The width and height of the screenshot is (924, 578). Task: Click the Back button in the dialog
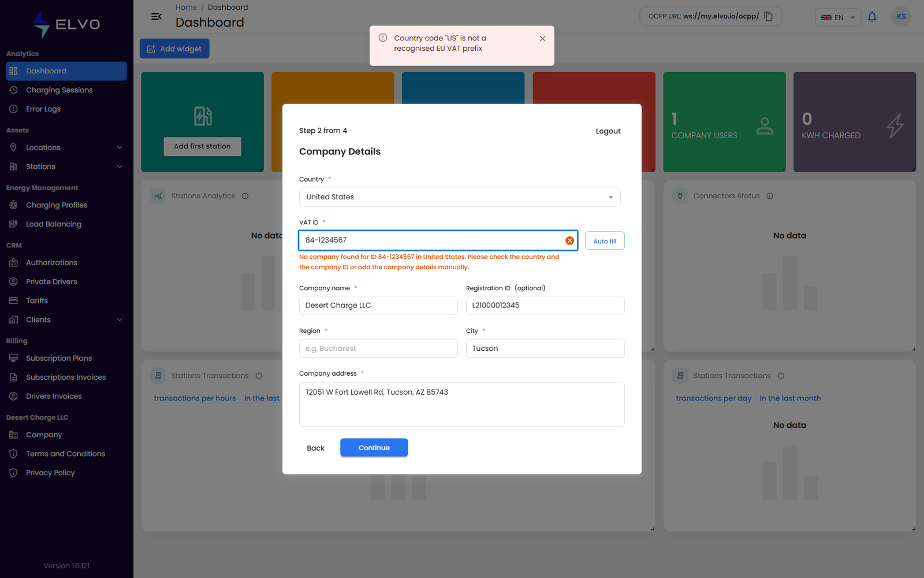click(x=315, y=448)
